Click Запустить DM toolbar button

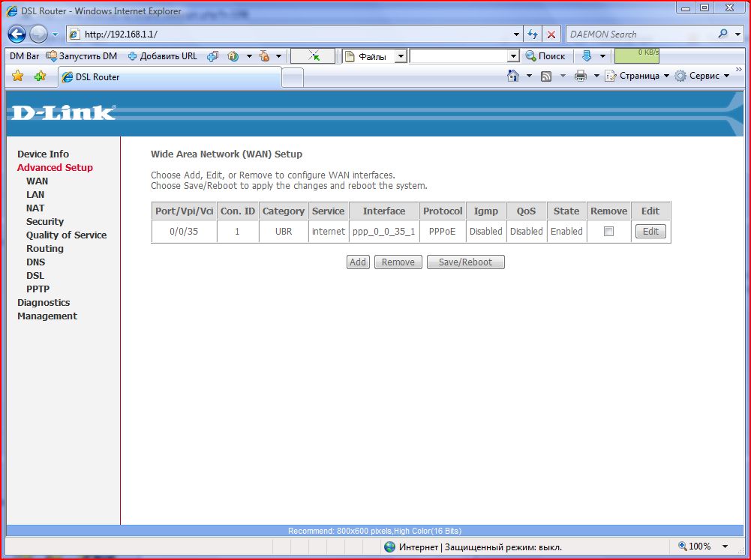point(82,56)
